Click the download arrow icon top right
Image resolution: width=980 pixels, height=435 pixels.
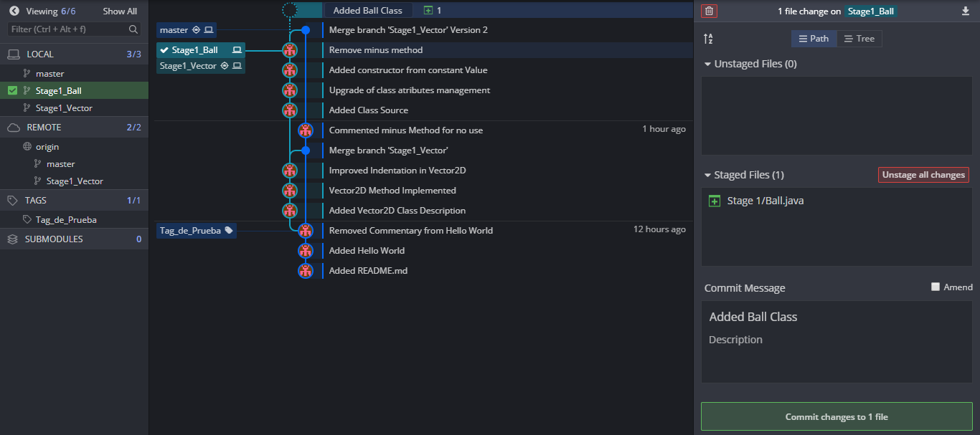pyautogui.click(x=965, y=11)
